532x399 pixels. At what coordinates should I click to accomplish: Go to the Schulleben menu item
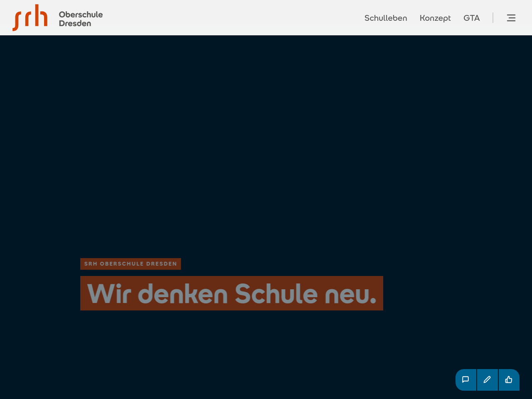tap(385, 18)
